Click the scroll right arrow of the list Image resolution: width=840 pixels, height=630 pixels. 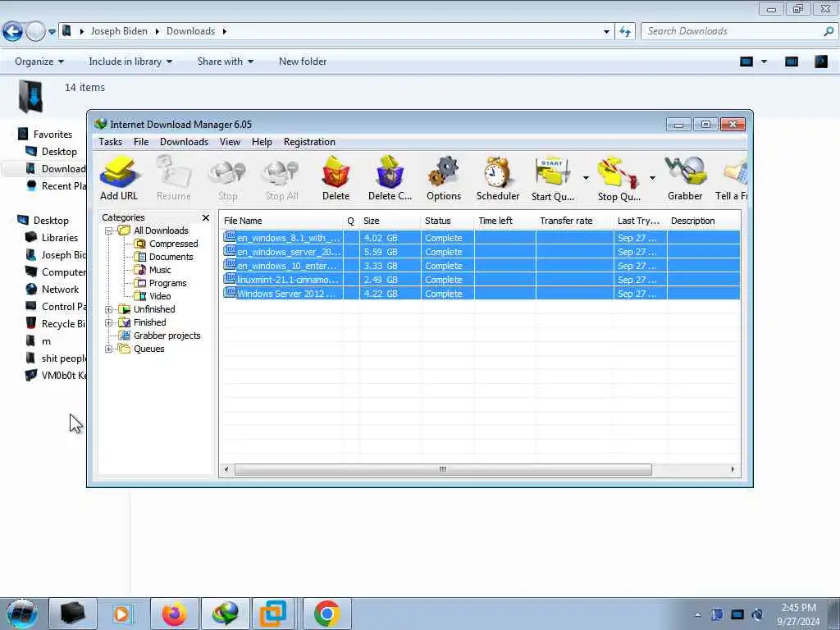(x=733, y=470)
